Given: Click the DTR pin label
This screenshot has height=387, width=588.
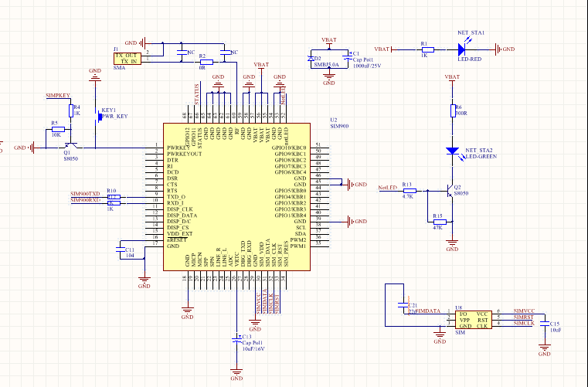Looking at the screenshot, I should point(172,160).
